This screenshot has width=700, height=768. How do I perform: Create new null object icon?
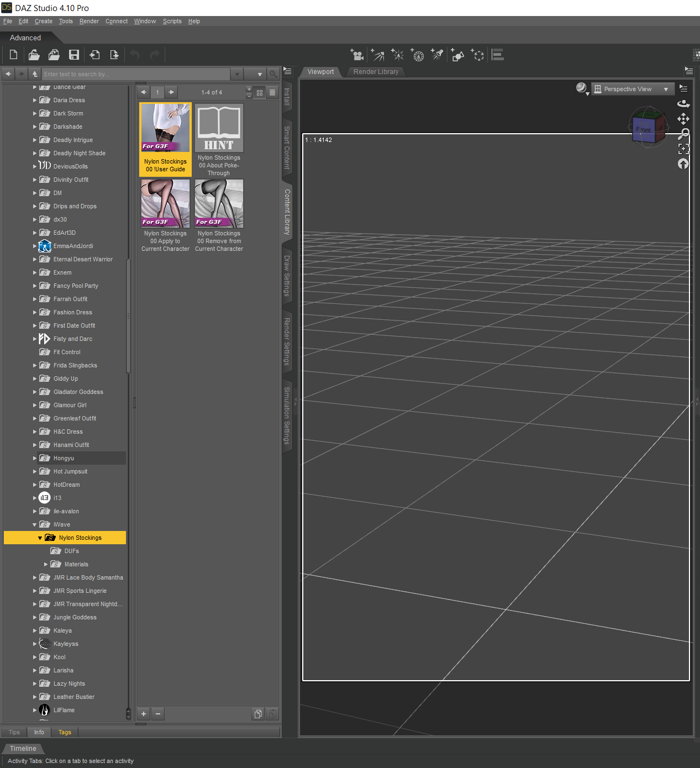point(477,55)
